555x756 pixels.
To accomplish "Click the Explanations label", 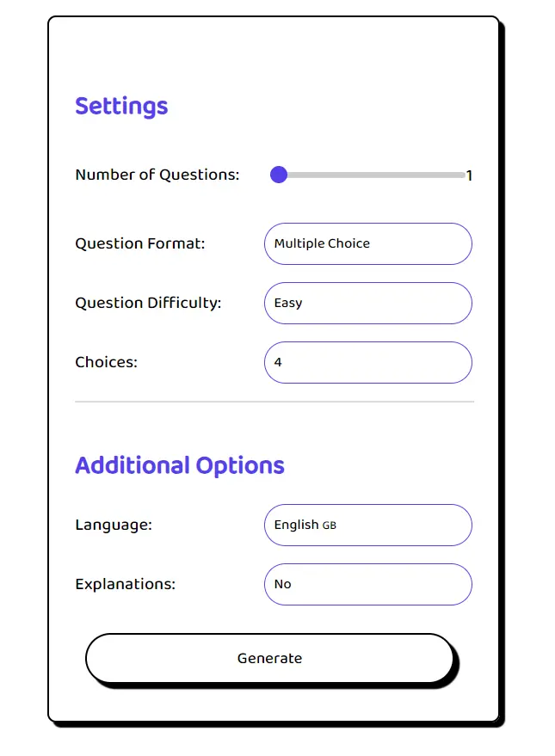I will 125,584.
